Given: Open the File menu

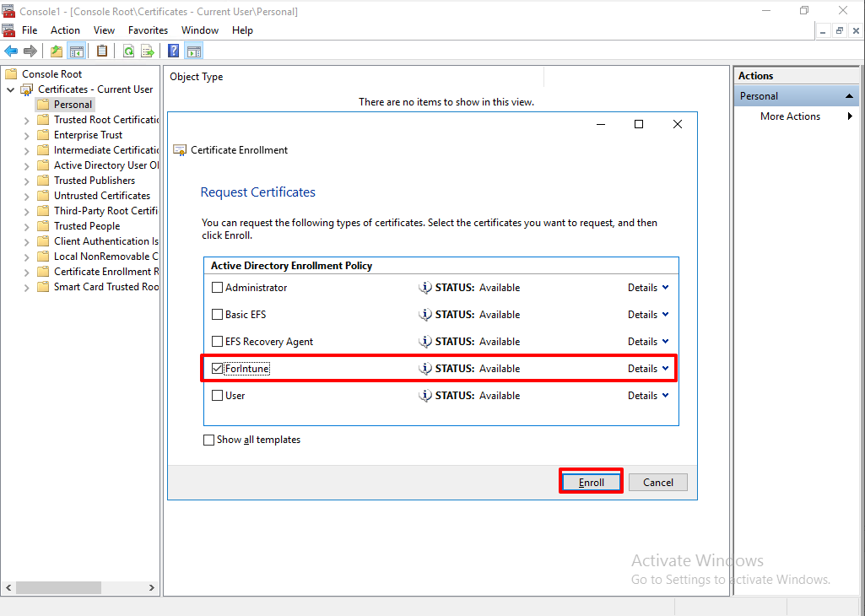Looking at the screenshot, I should [30, 30].
